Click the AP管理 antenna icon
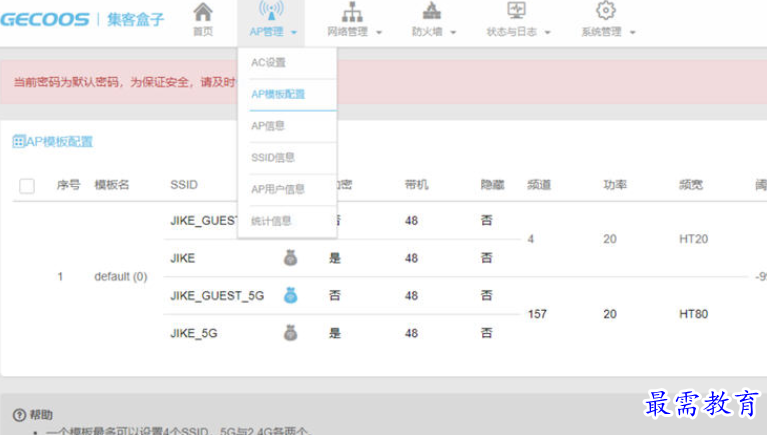 pyautogui.click(x=271, y=11)
